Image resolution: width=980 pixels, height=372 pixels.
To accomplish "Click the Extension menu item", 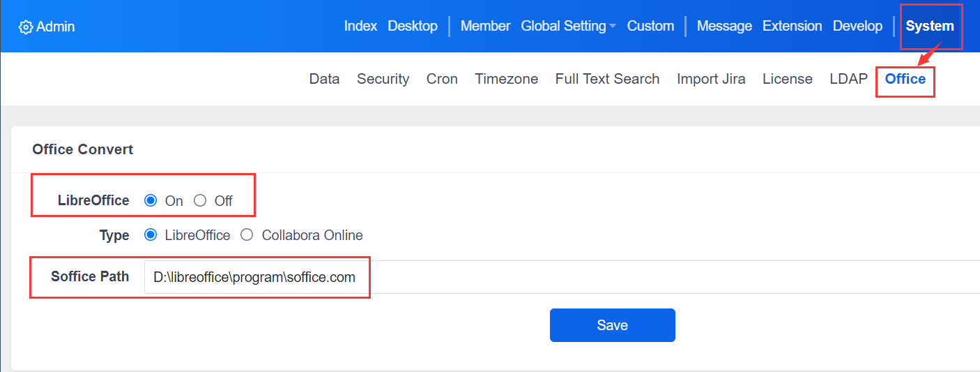I will [x=792, y=27].
